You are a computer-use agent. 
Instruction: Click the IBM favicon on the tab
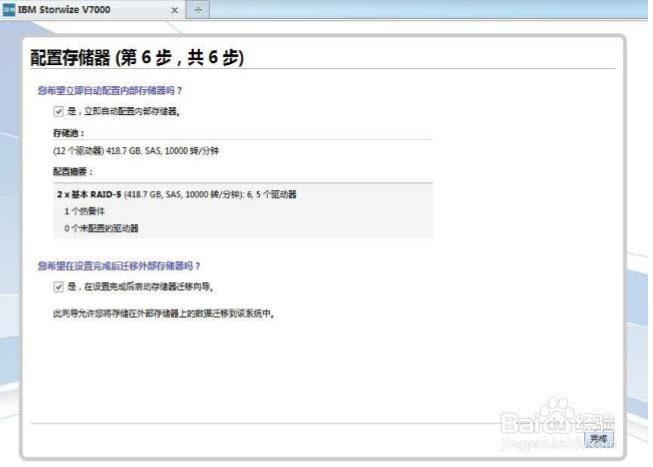(9, 10)
